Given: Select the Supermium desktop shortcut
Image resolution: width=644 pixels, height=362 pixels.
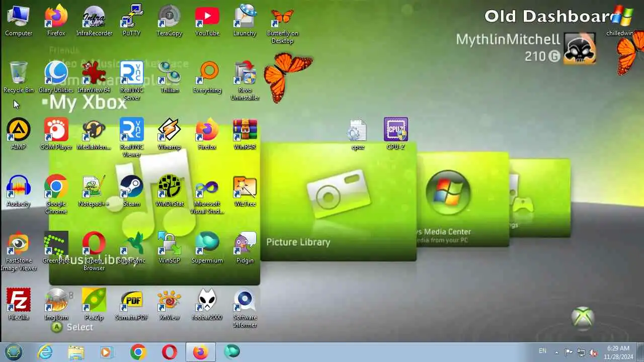Looking at the screenshot, I should (207, 248).
